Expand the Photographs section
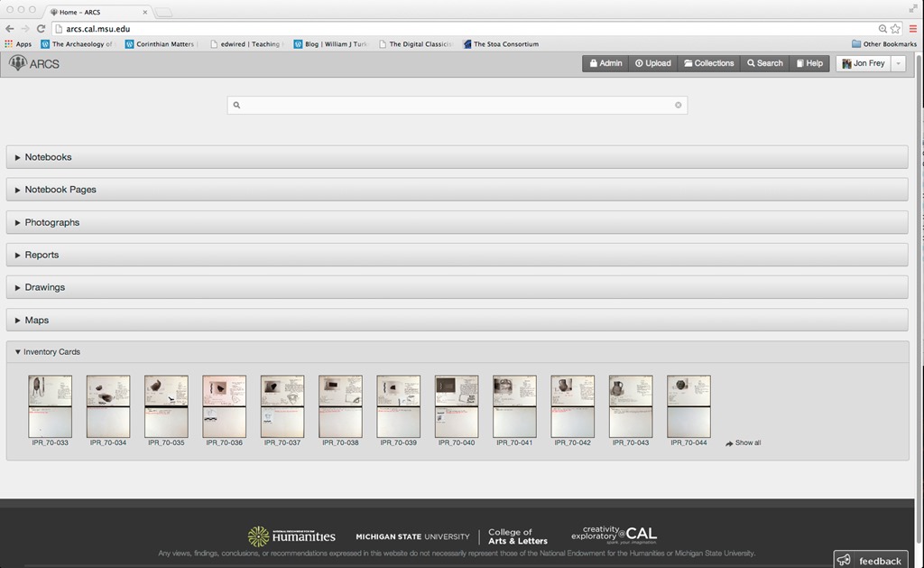 51,222
